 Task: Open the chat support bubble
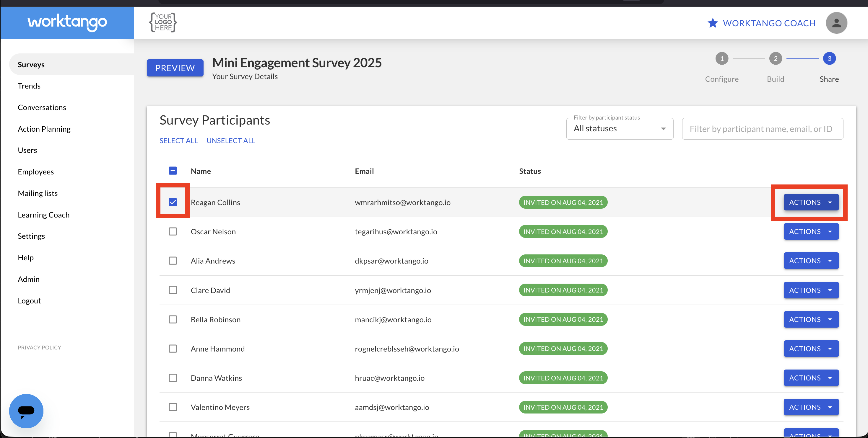click(x=26, y=411)
